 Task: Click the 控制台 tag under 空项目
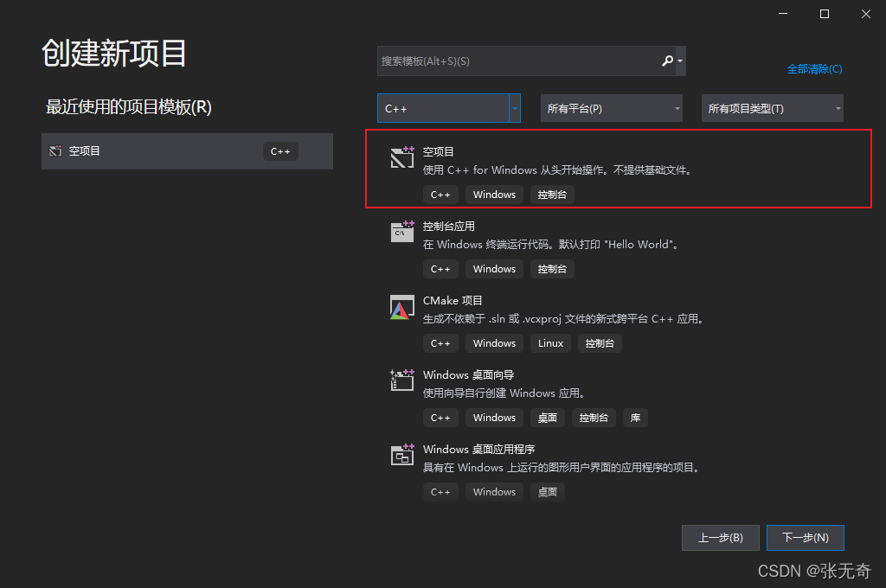point(552,195)
